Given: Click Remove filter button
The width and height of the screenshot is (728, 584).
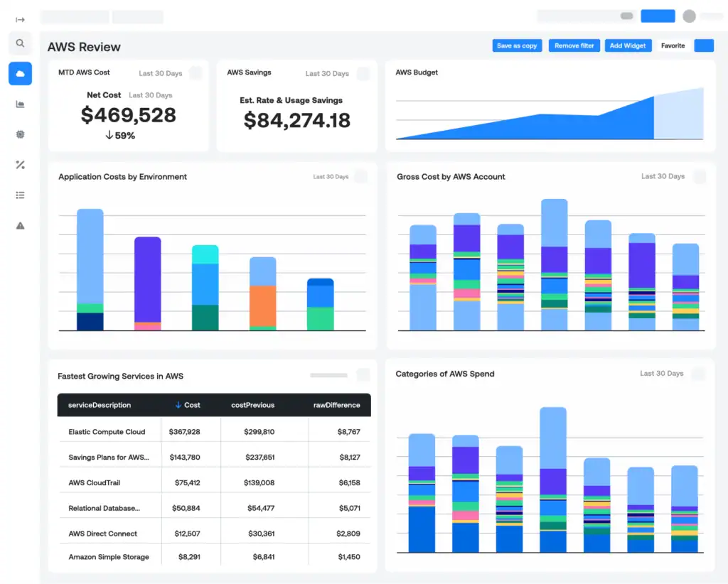Looking at the screenshot, I should 574,45.
